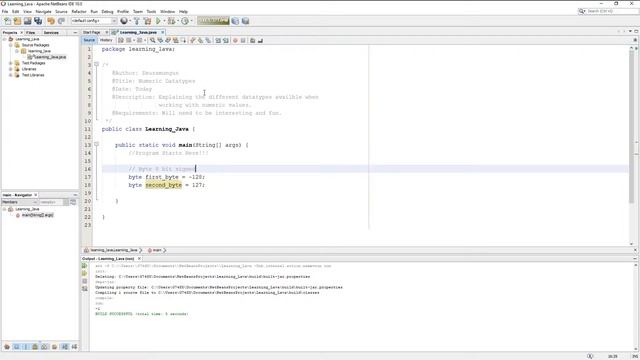This screenshot has height=360, width=640.
Task: Collapse the comment block fold at line 3
Action: click(97, 64)
